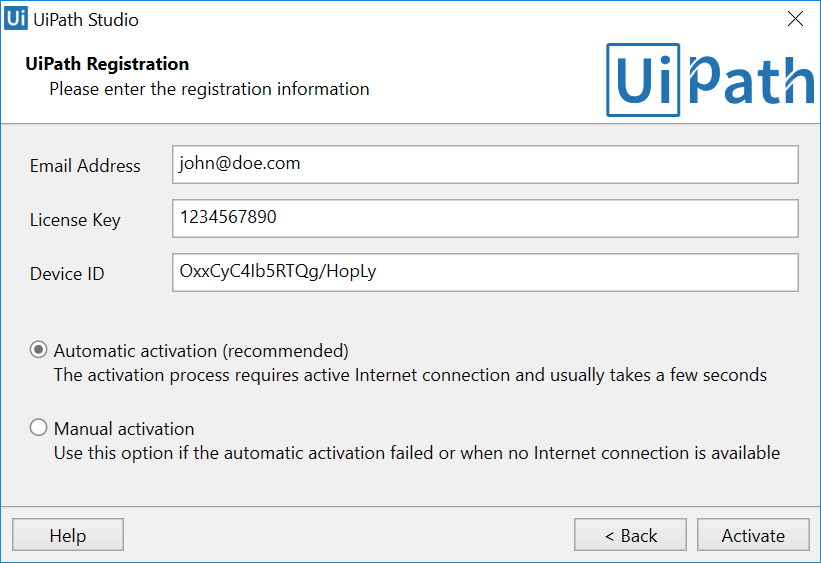Click the 'Automatic activation (recommended)' label text
Viewport: 821px width, 563px height.
tap(201, 351)
